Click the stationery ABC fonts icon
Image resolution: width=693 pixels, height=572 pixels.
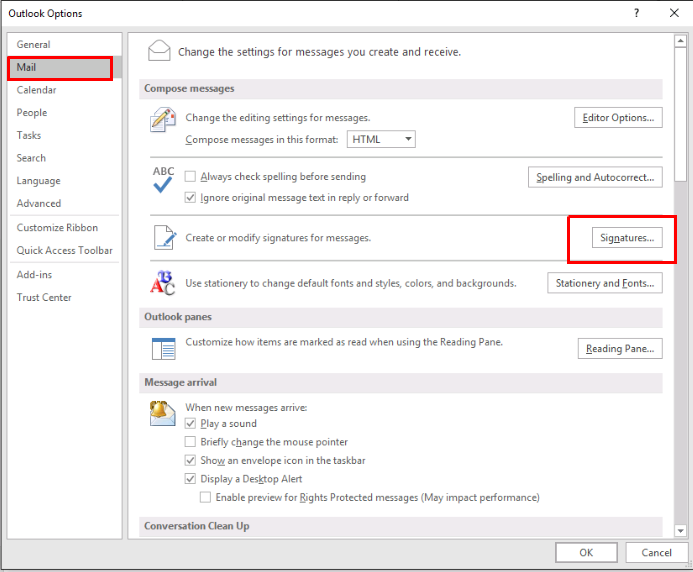point(162,283)
